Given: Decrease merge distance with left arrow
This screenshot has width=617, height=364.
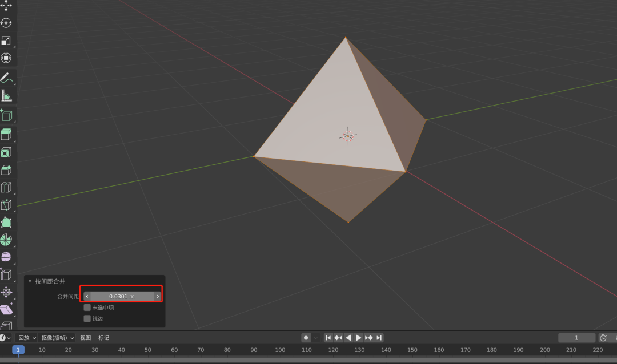Looking at the screenshot, I should pyautogui.click(x=87, y=296).
